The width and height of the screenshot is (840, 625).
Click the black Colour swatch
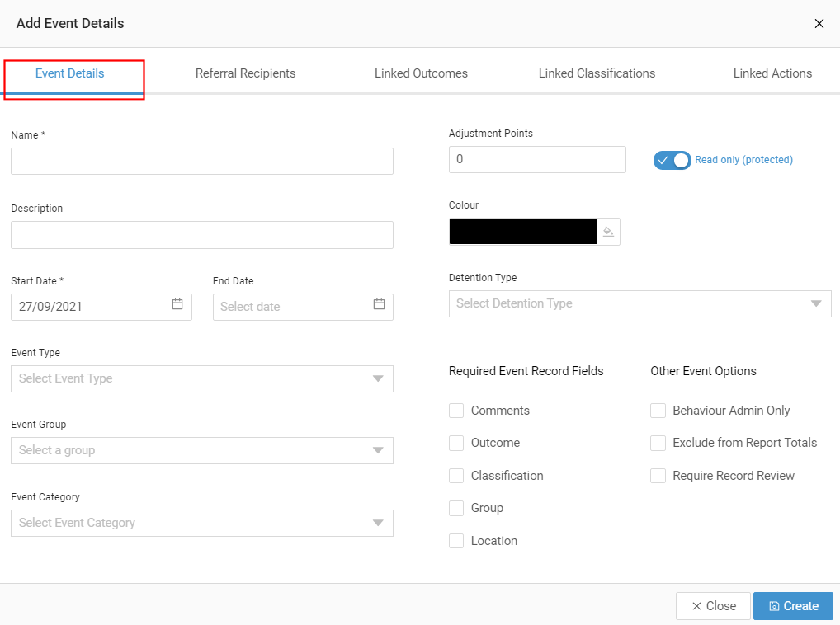pyautogui.click(x=523, y=231)
